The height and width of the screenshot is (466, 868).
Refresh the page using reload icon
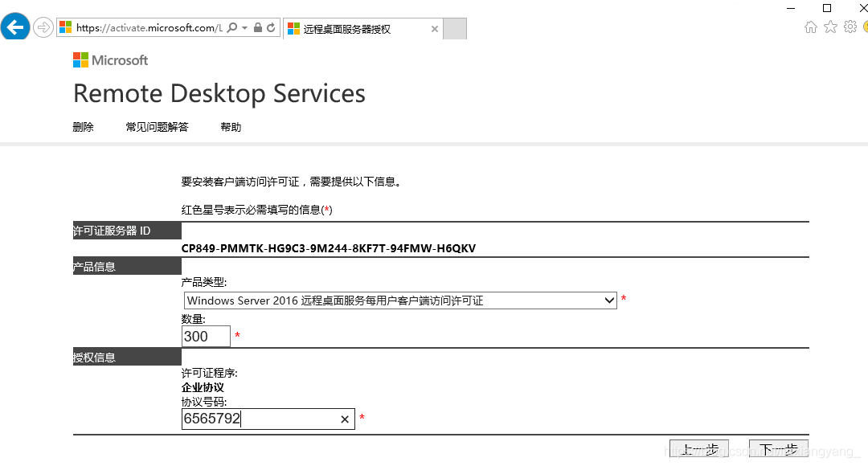[x=271, y=28]
